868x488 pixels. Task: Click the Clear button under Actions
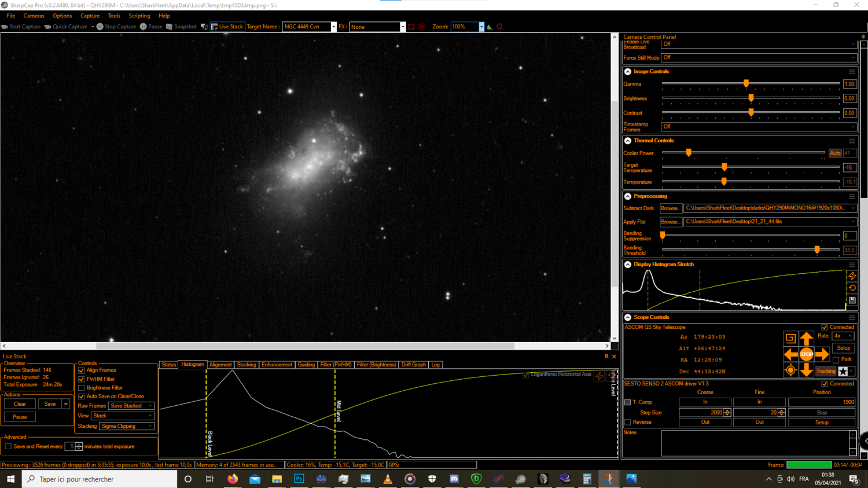[x=19, y=403]
